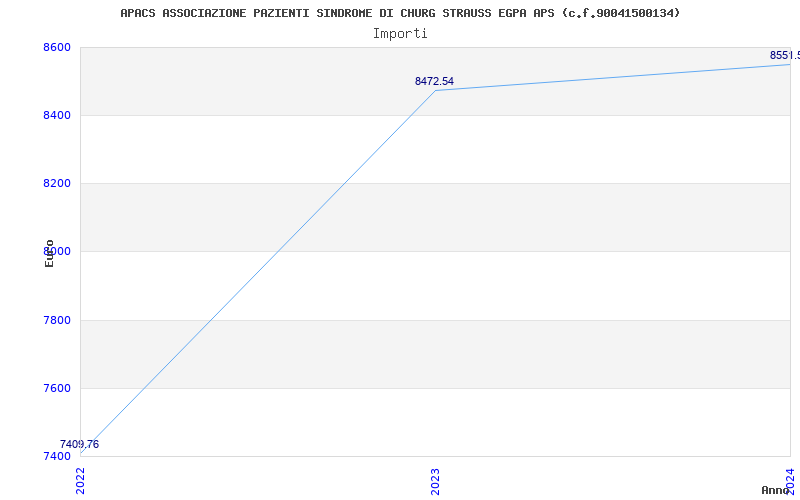Click x-axis year 2023
The image size is (800, 500).
[435, 481]
